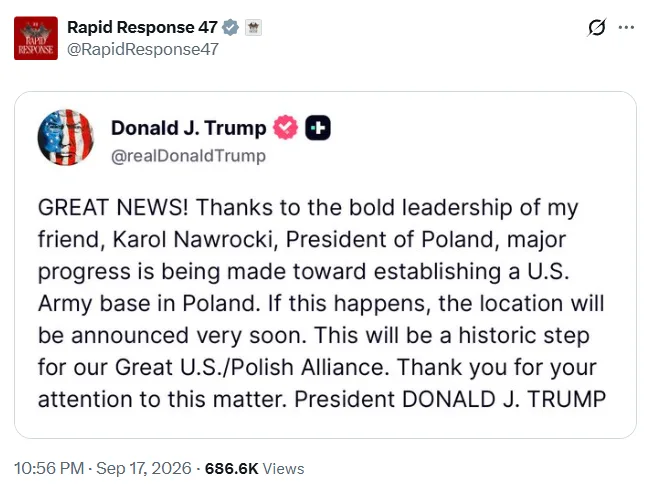
Task: Visit the @realDonaldTrump handle
Action: 188,156
